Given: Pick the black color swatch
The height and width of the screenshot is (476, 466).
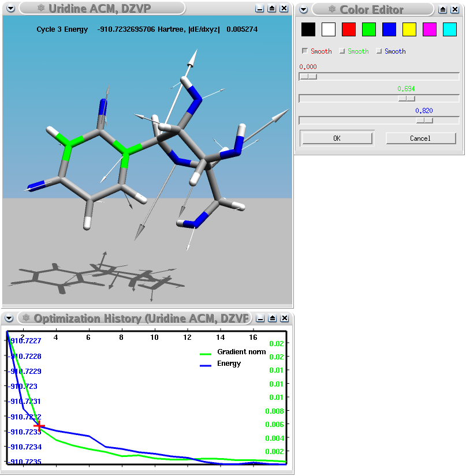Looking at the screenshot, I should [308, 29].
